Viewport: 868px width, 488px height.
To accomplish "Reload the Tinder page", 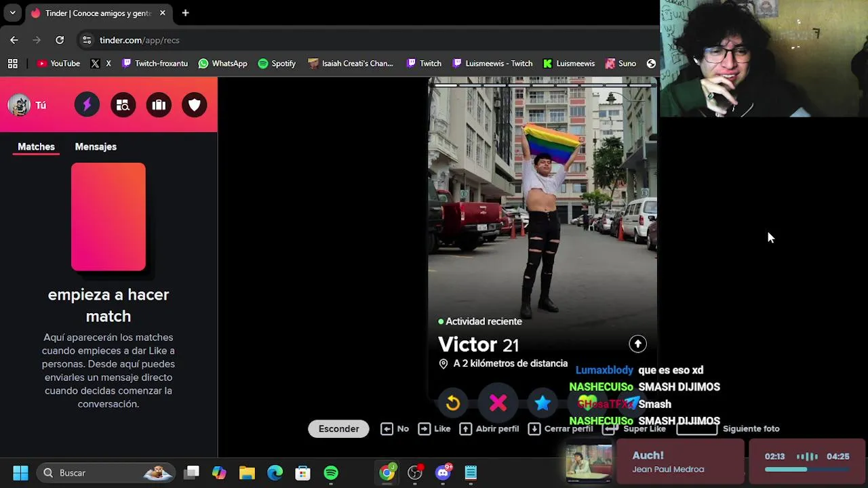I will pos(60,40).
